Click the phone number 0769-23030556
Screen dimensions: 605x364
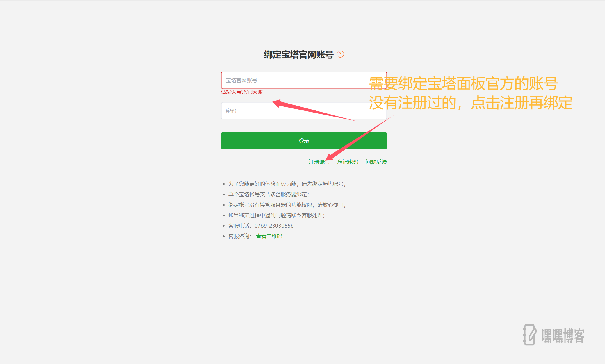click(274, 226)
